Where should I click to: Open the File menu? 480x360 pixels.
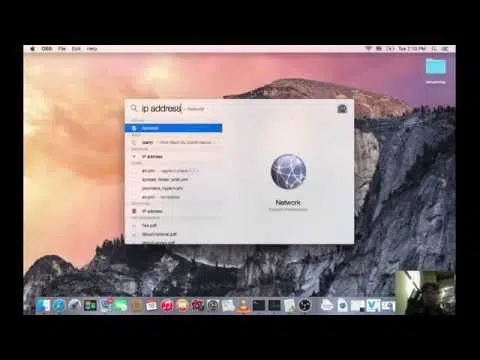[62, 49]
